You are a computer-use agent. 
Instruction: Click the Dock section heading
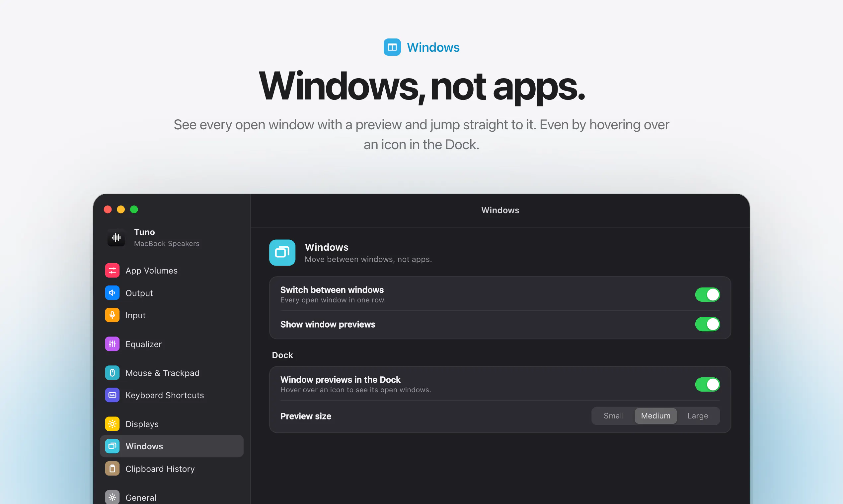tap(282, 355)
